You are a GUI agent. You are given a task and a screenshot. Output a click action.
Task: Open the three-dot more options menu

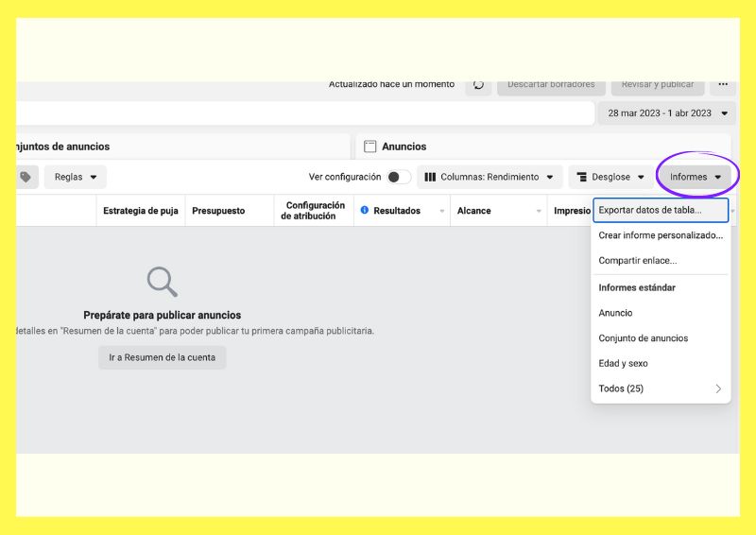[723, 84]
